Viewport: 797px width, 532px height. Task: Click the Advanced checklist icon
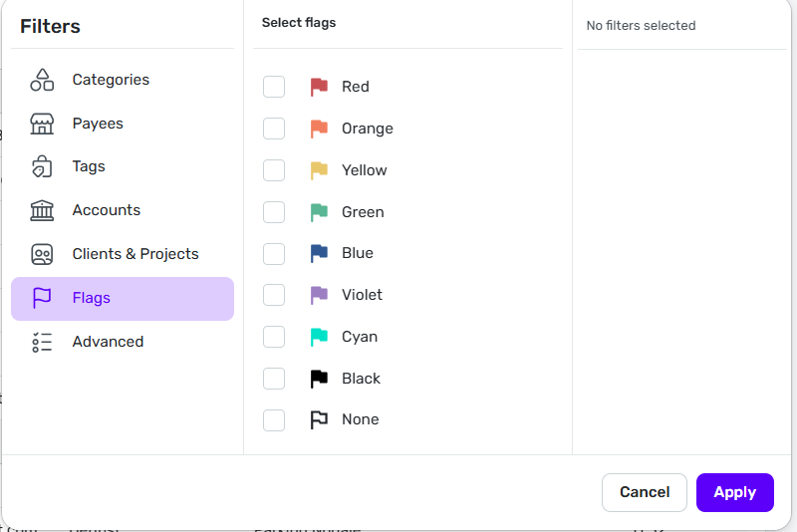click(x=42, y=342)
